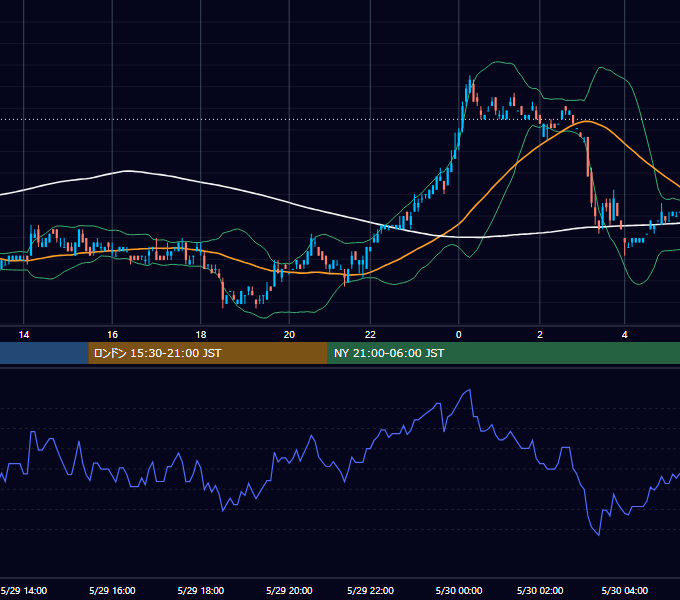The image size is (680, 600).
Task: Click the 5/29 16:00 label on indicator axis
Action: click(112, 590)
